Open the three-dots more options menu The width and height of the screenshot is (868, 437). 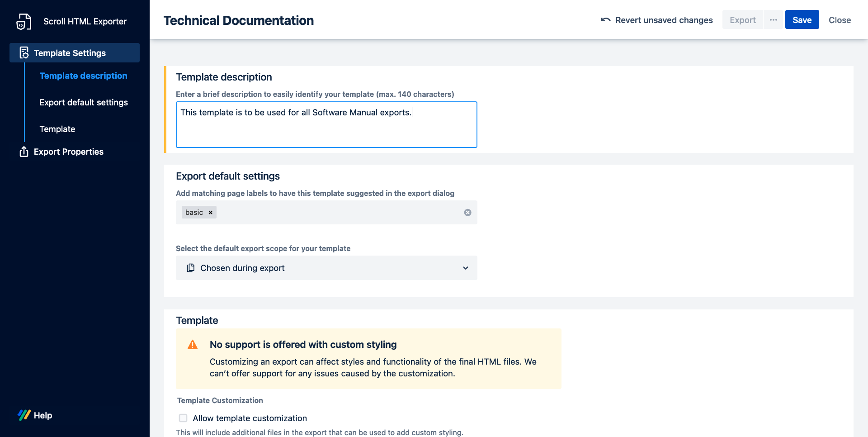point(773,20)
